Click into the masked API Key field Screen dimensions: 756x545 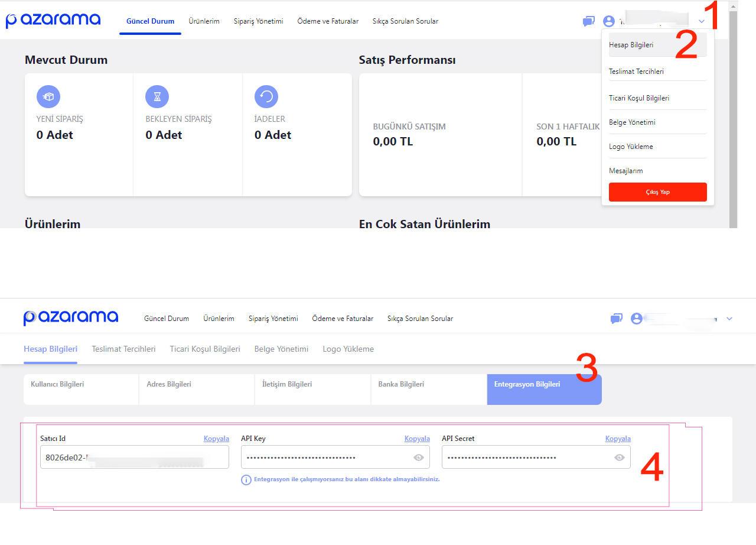[335, 457]
